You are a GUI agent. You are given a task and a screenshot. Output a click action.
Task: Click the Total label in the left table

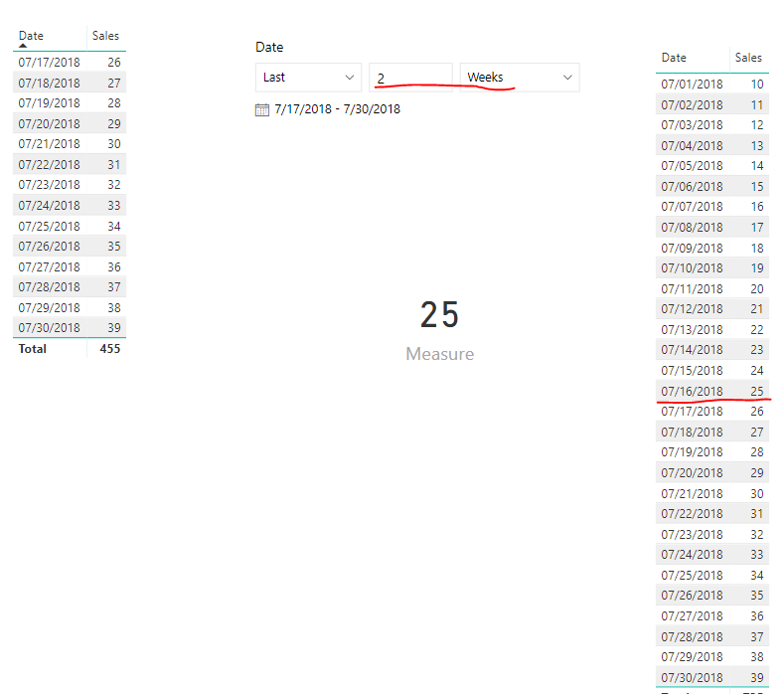pyautogui.click(x=33, y=349)
